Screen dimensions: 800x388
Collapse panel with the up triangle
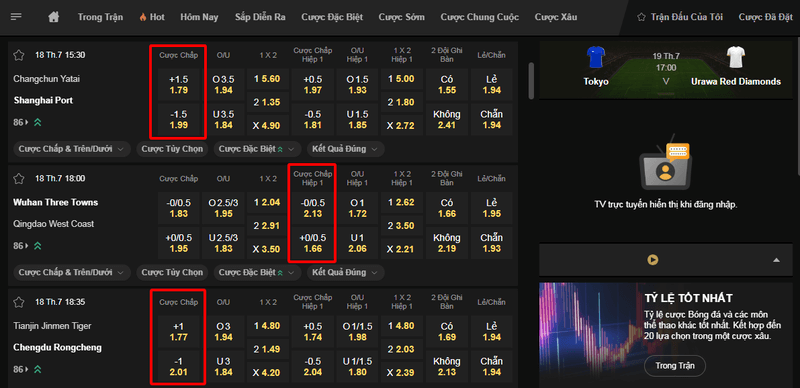click(776, 260)
